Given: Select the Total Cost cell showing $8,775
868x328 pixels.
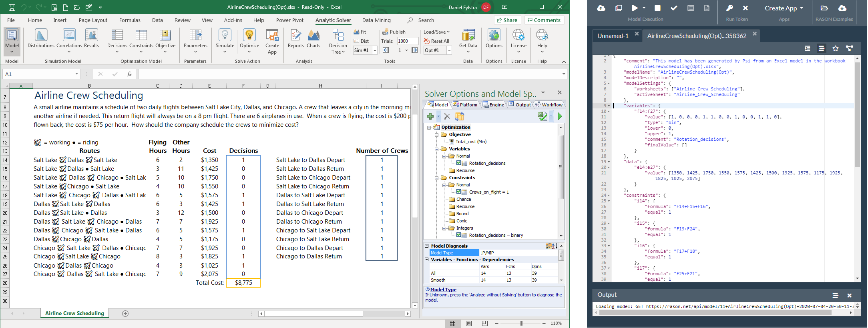Looking at the screenshot, I should tap(243, 283).
